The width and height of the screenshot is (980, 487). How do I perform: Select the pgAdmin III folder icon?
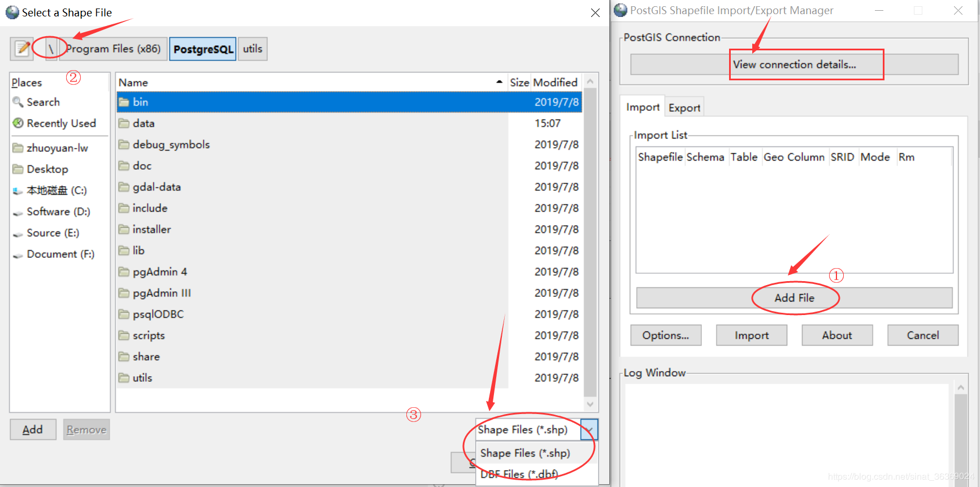pos(124,293)
